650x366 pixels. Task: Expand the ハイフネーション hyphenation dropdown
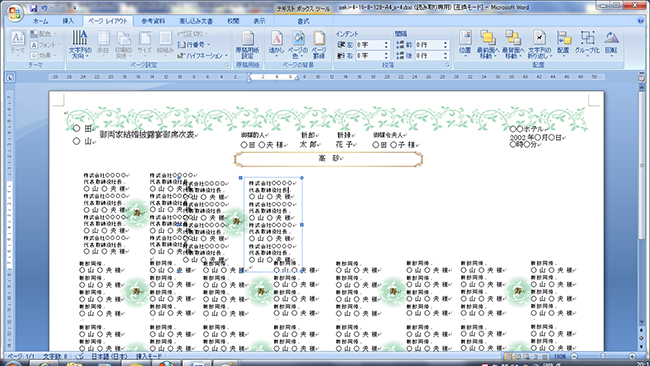203,55
